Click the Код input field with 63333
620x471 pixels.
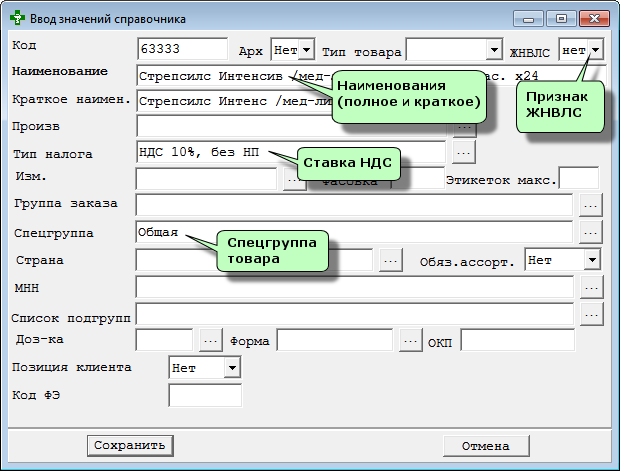[182, 49]
